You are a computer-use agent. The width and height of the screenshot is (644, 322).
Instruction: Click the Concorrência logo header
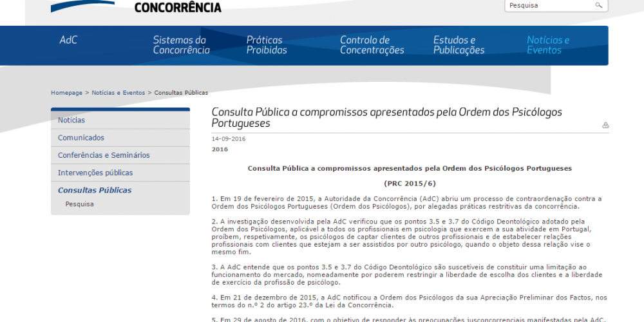click(178, 6)
